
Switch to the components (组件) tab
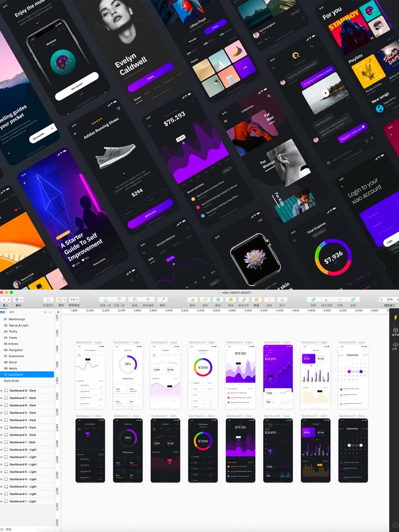click(12, 312)
